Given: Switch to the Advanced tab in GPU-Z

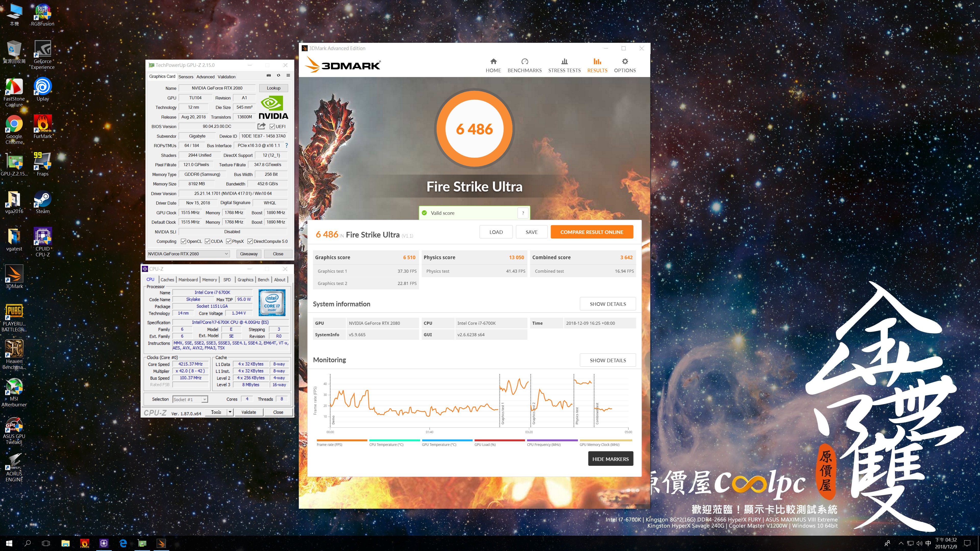Looking at the screenshot, I should coord(205,77).
